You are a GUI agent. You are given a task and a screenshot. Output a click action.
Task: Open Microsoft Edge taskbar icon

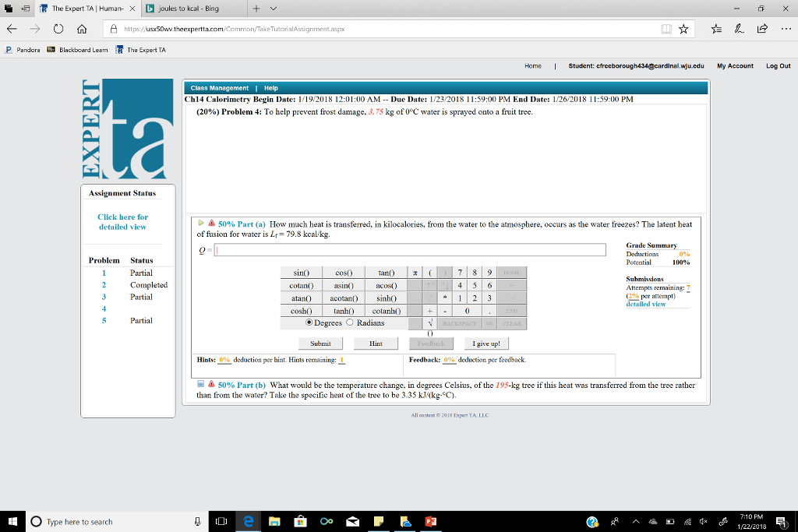pyautogui.click(x=249, y=521)
